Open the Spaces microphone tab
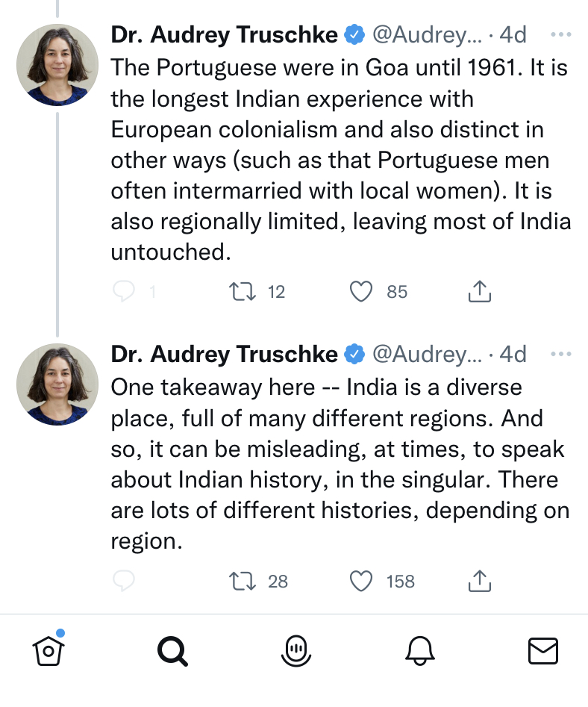The height and width of the screenshot is (707, 588). 296,652
